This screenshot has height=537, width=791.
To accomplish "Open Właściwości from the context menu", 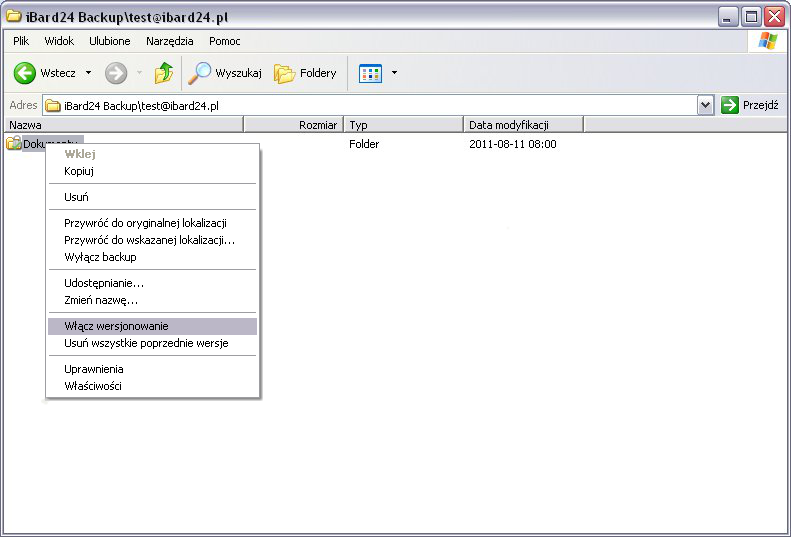I will 152,386.
